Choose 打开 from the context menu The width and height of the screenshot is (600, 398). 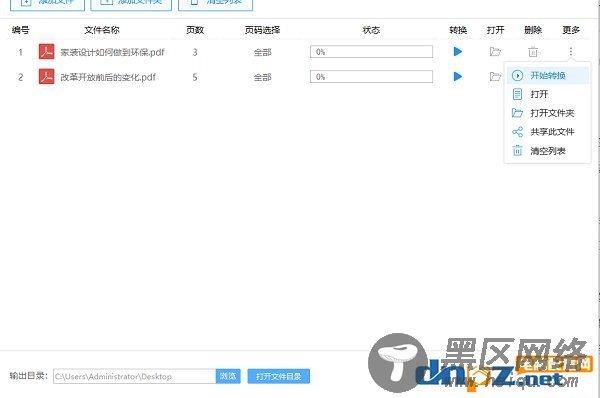[548, 94]
